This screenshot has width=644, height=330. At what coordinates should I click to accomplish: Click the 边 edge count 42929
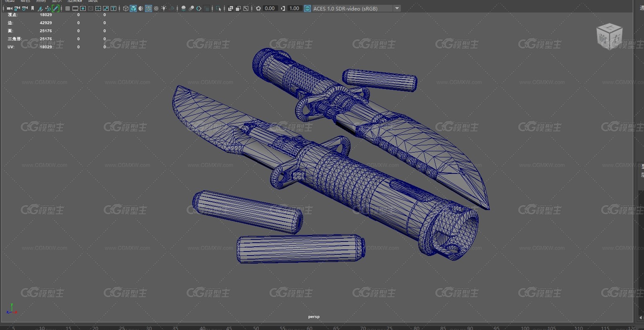tap(46, 23)
